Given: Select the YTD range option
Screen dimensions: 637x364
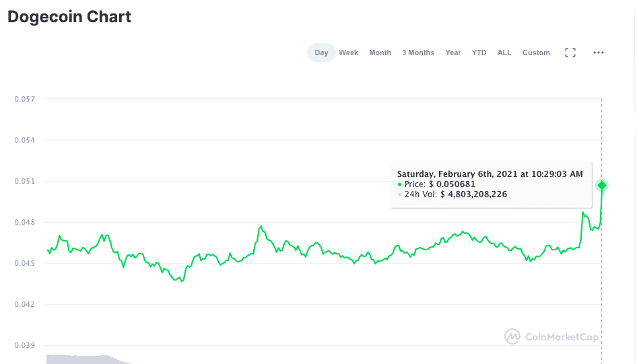Looking at the screenshot, I should [479, 52].
